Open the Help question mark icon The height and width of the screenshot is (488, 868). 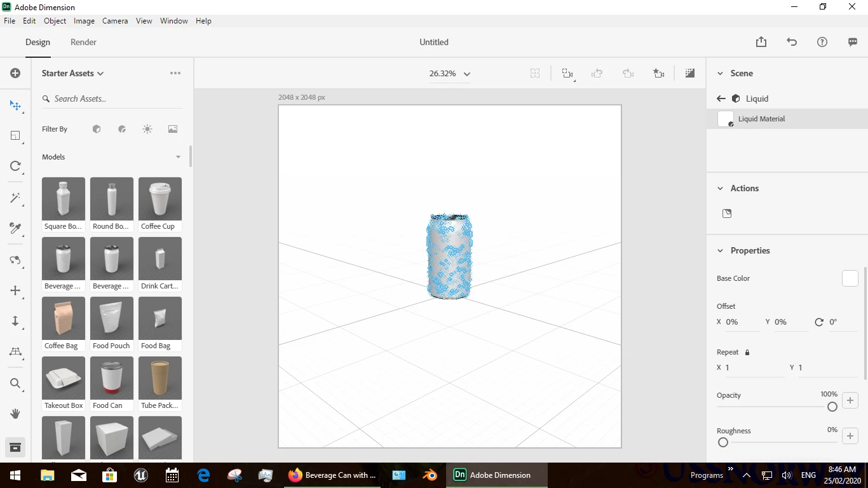[822, 42]
